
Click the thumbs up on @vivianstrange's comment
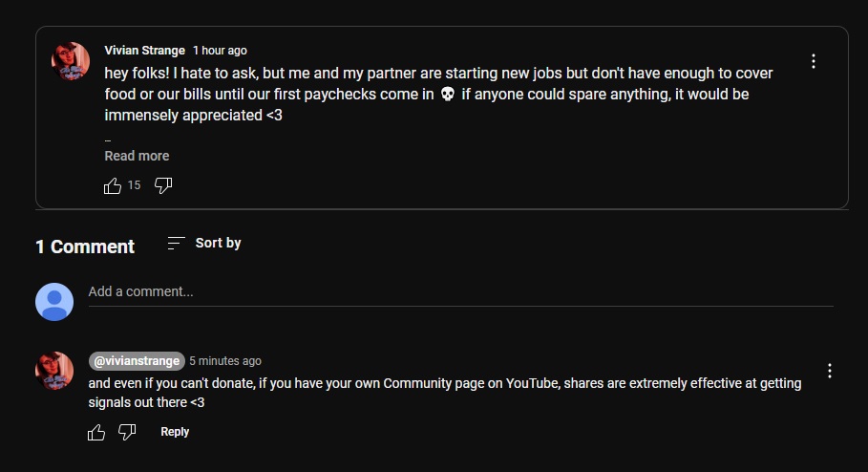pos(96,433)
